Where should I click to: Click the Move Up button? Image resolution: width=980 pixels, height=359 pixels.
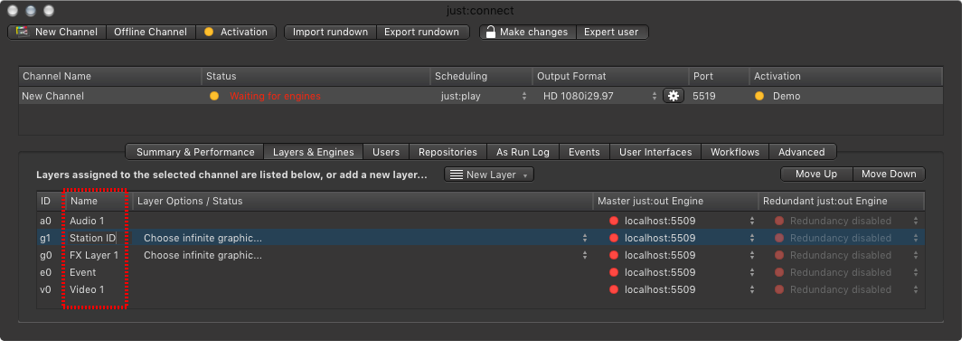pyautogui.click(x=816, y=174)
